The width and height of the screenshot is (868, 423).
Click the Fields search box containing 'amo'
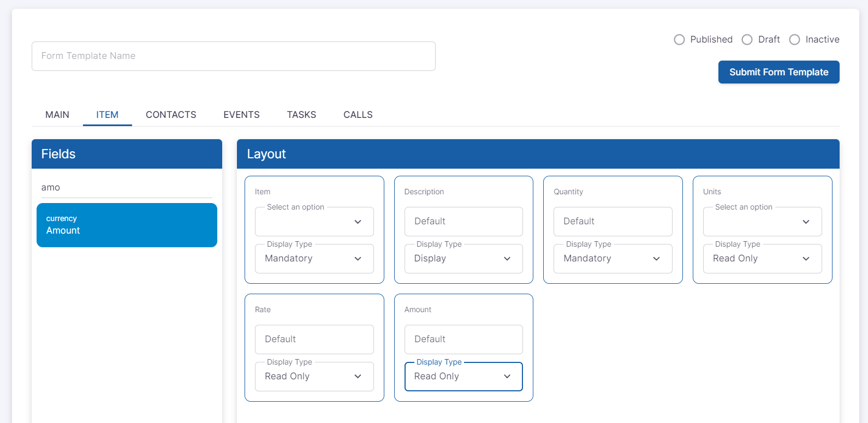click(127, 187)
